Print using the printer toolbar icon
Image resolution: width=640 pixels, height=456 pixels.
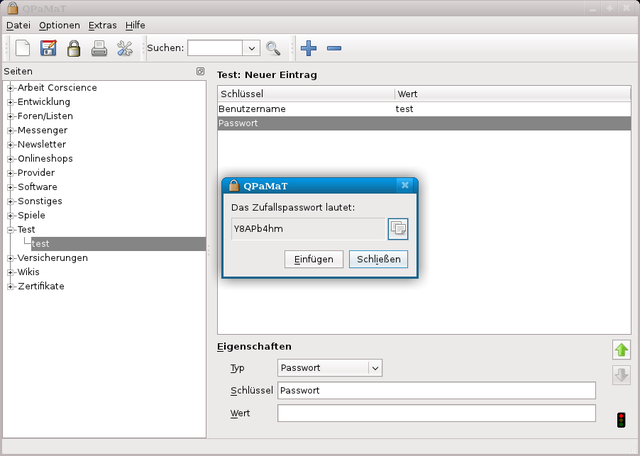pos(99,48)
